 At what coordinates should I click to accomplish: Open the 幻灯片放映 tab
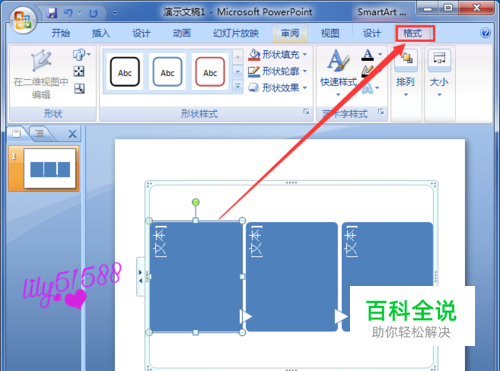tap(236, 33)
